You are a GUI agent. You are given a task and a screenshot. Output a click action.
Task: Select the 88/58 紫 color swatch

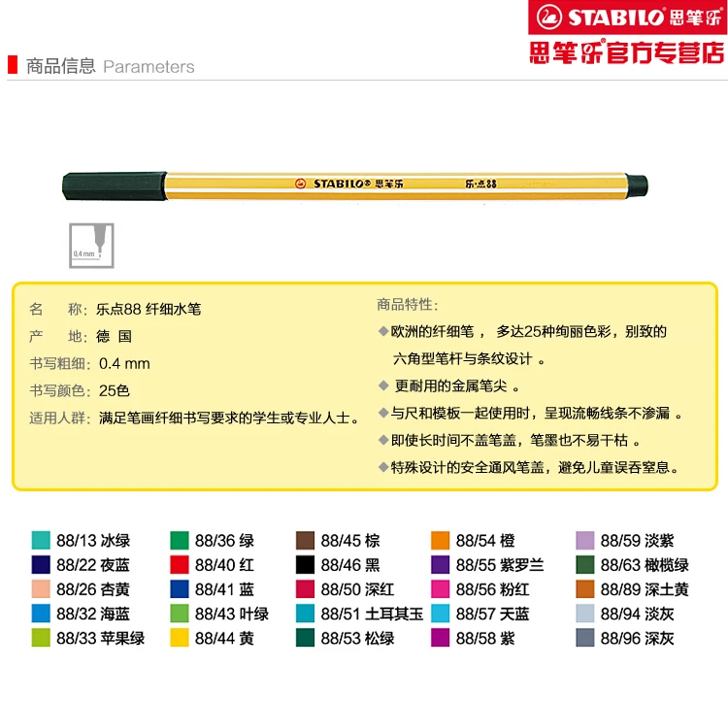click(440, 638)
